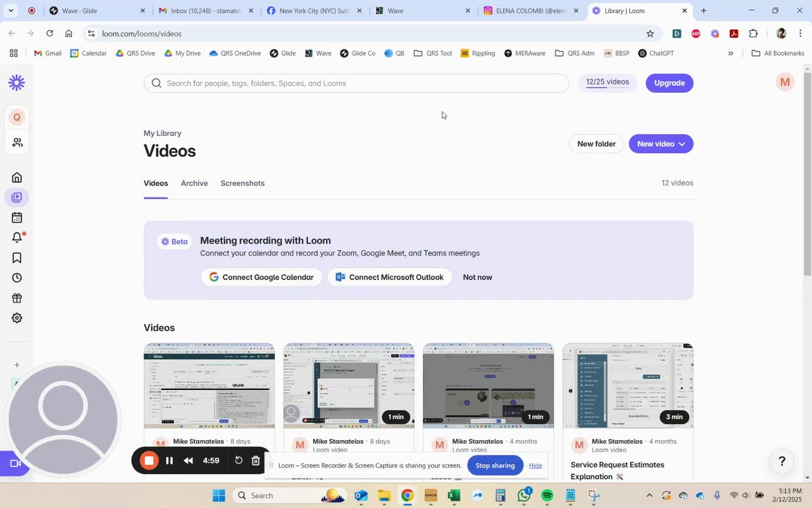The height and width of the screenshot is (508, 812).
Task: Open the Chrome tab search dropdown
Action: (x=11, y=11)
